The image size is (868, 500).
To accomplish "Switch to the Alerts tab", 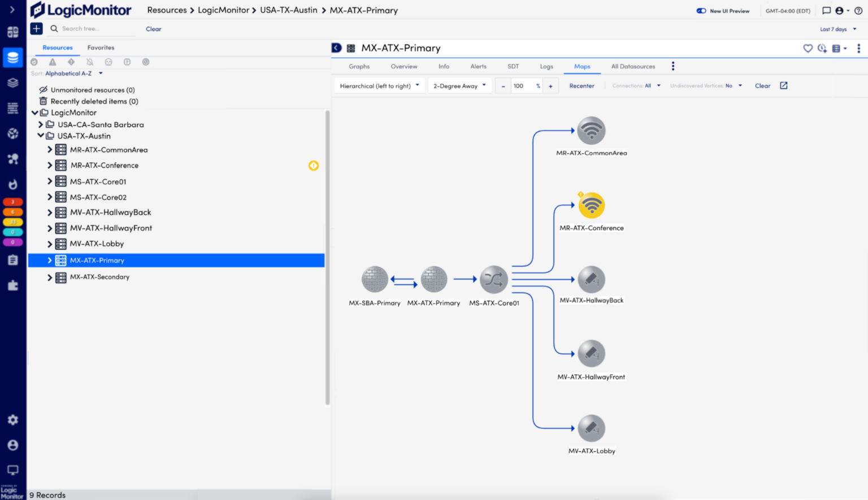I will (x=478, y=67).
